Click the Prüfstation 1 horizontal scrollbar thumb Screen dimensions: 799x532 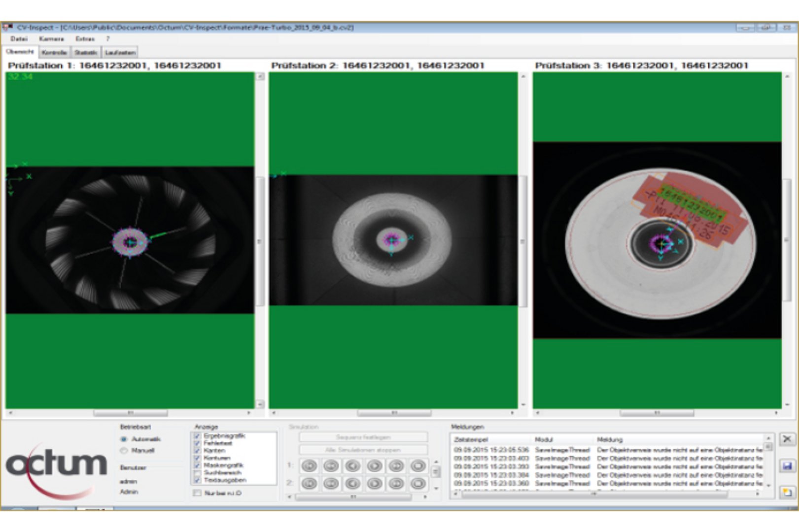[131, 413]
